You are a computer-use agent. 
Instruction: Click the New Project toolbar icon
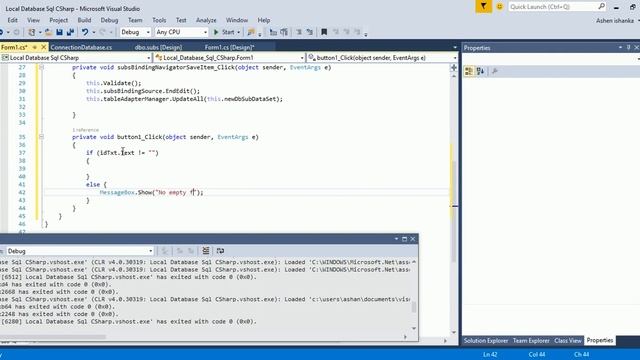point(31,32)
